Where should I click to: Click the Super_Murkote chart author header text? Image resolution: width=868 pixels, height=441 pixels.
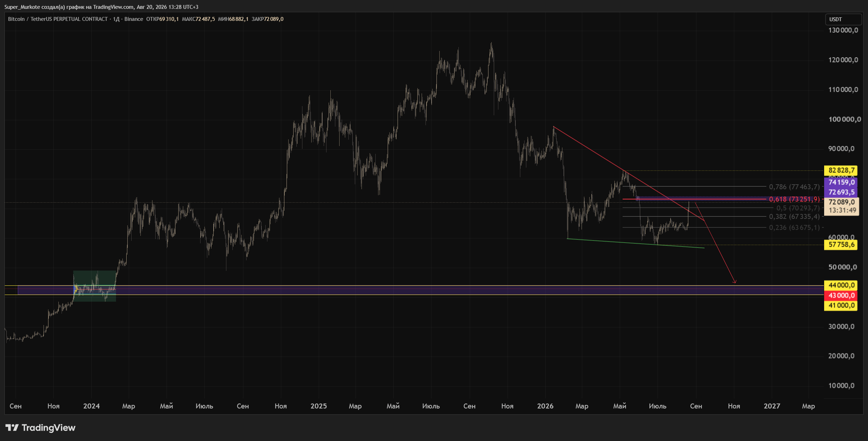pos(102,7)
